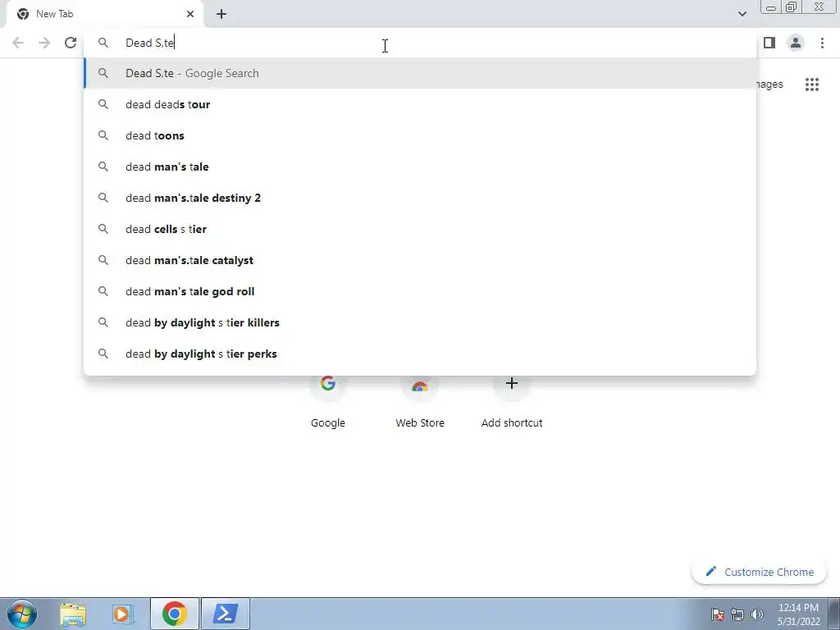Open a new tab with plus button

pyautogui.click(x=221, y=14)
